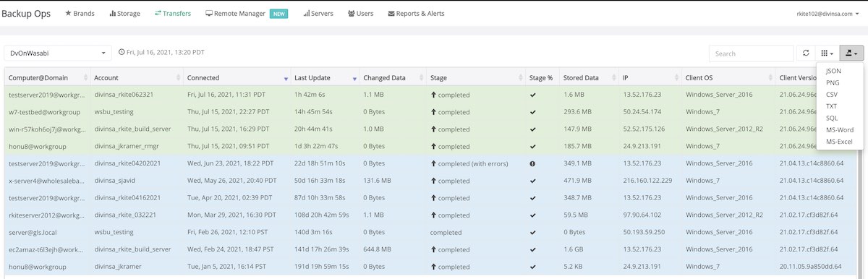Click the export download icon button

coord(851,53)
